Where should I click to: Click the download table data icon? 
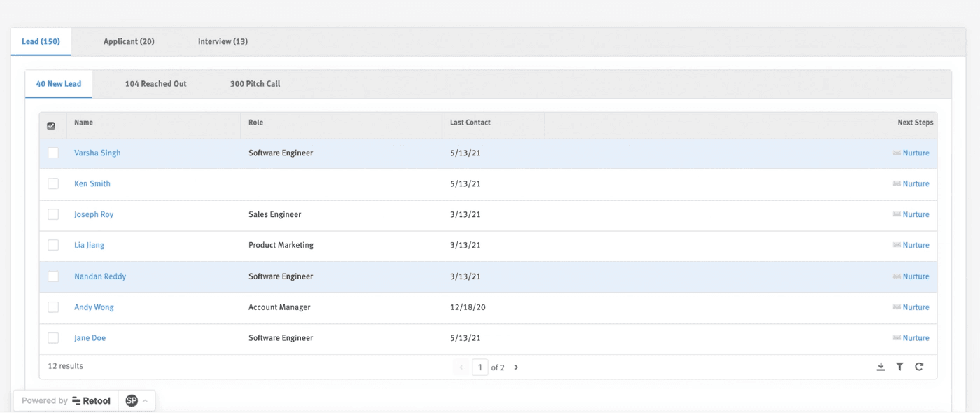coord(881,367)
